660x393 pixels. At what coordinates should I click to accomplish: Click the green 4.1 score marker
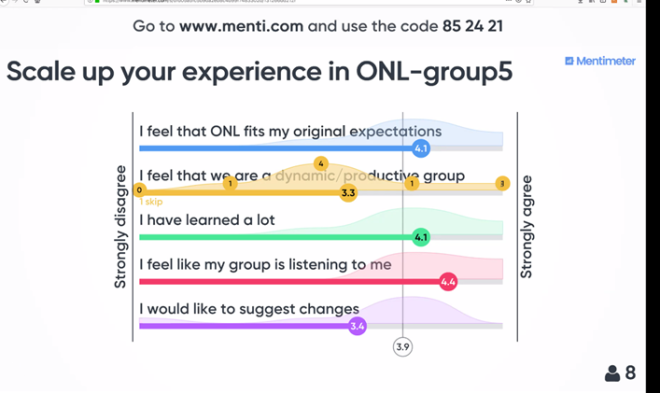421,237
